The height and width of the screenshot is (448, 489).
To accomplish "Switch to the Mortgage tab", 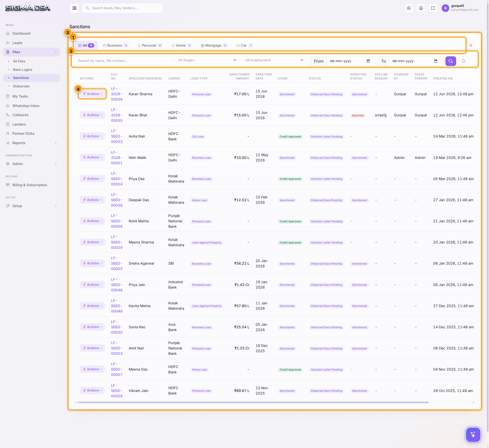I will 214,45.
